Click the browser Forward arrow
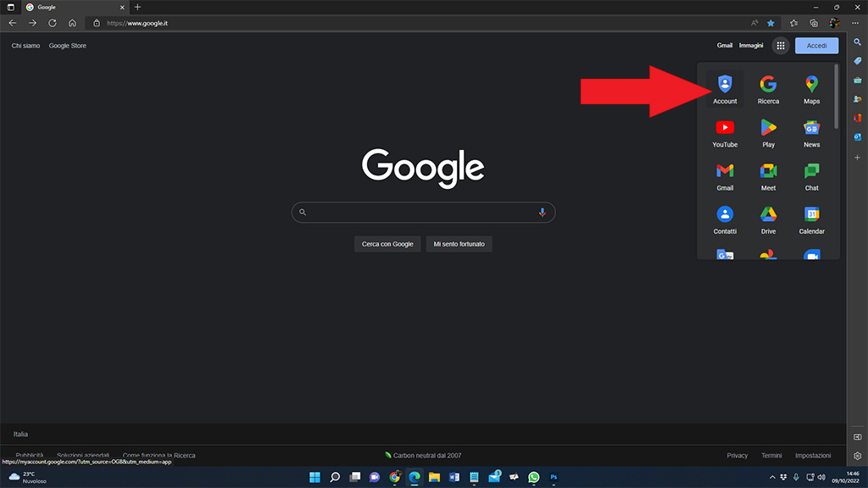The height and width of the screenshot is (488, 868). click(33, 23)
